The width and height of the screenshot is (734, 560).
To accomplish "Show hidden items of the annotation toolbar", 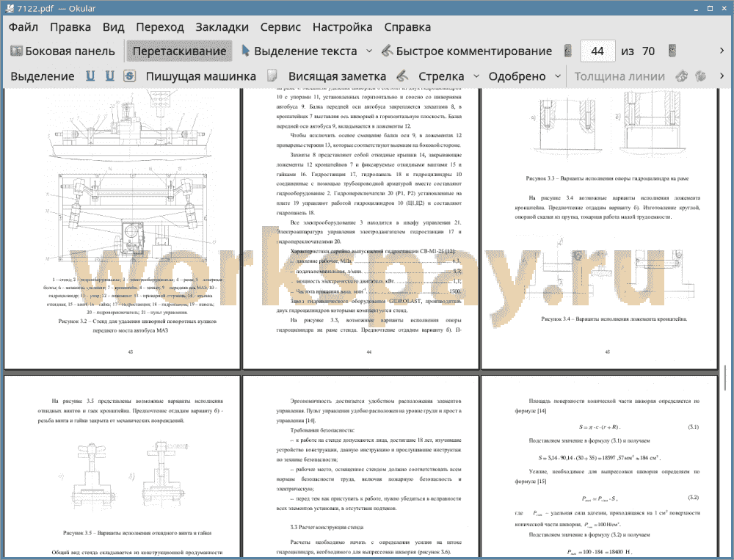I will point(722,76).
